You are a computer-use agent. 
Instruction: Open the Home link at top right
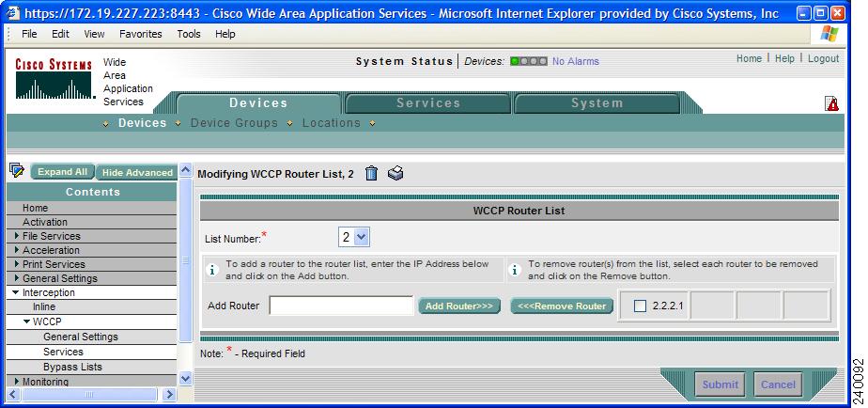[x=749, y=58]
